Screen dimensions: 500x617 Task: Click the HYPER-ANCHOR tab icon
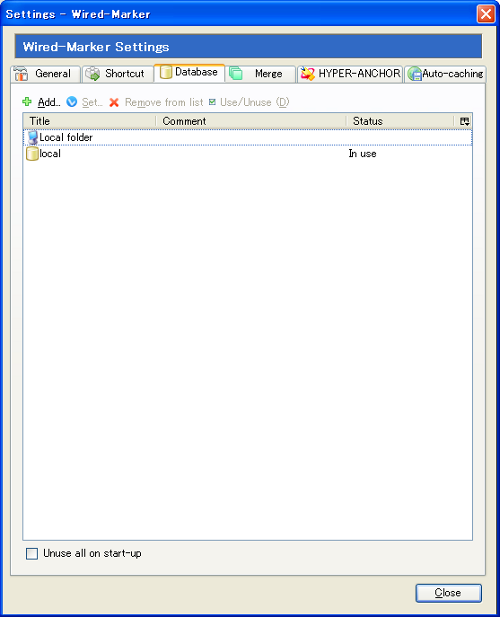308,74
